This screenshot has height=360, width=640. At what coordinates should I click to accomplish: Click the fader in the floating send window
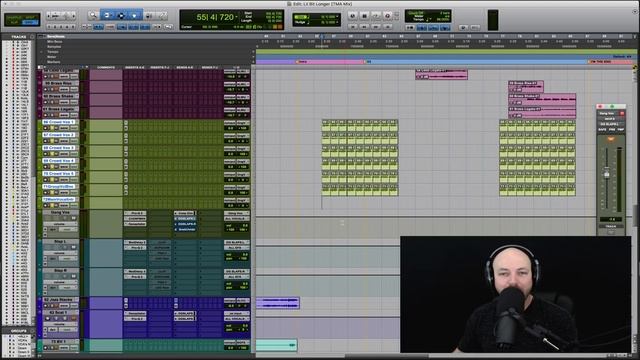click(x=607, y=175)
